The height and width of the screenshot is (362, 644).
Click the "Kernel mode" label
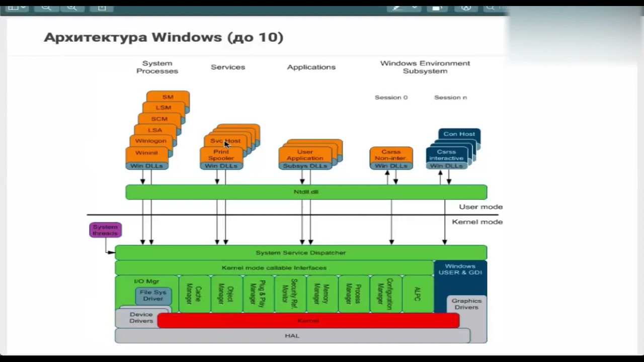(x=477, y=222)
